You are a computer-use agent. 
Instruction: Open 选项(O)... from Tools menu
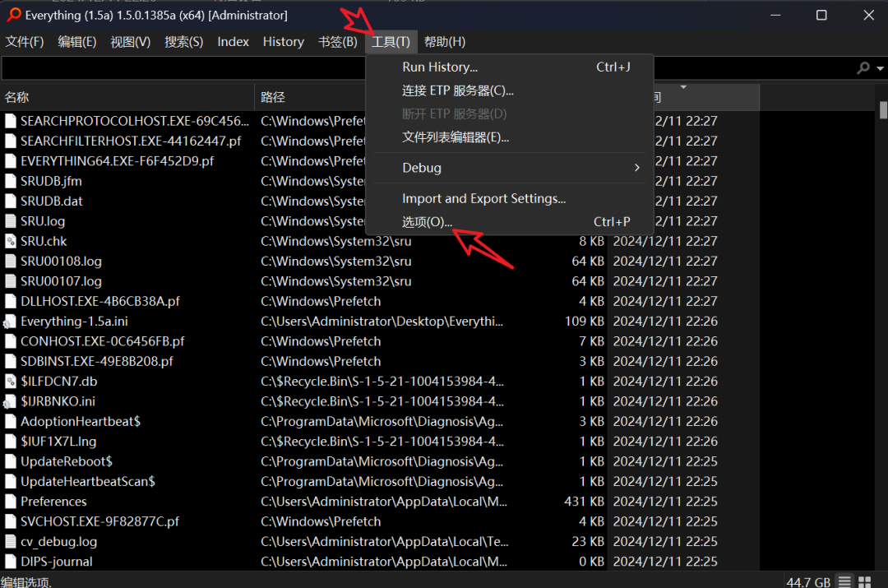click(510, 222)
